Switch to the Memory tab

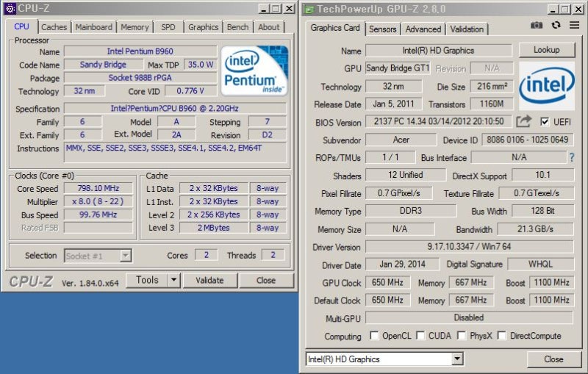tap(135, 27)
